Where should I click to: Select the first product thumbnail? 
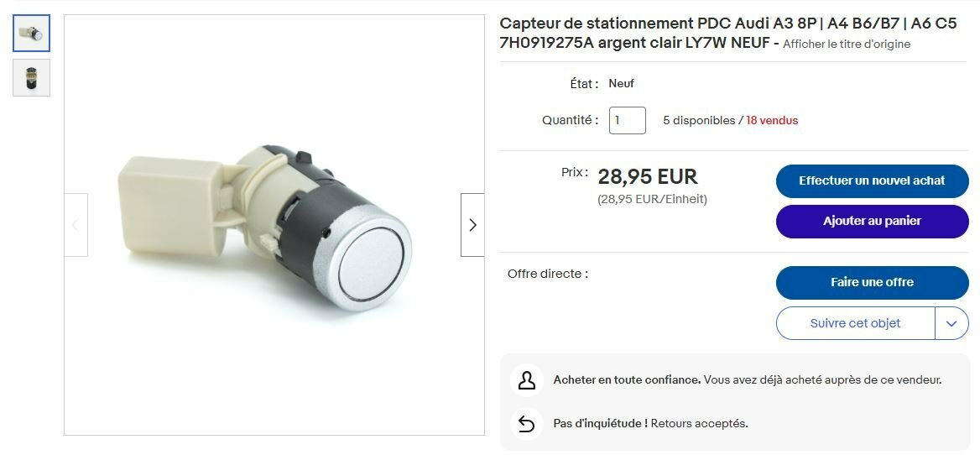[x=32, y=34]
